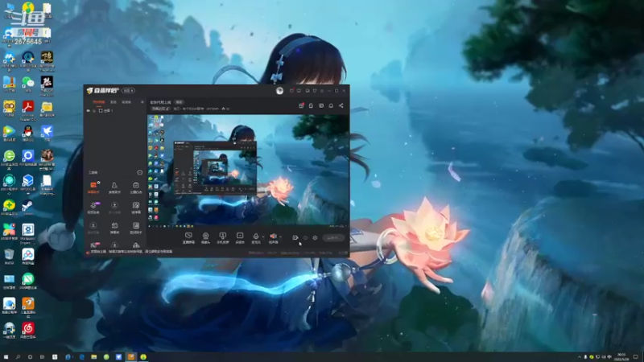Mute the orange speaker in the bottom toolbar
The height and width of the screenshot is (362, 644).
click(273, 237)
